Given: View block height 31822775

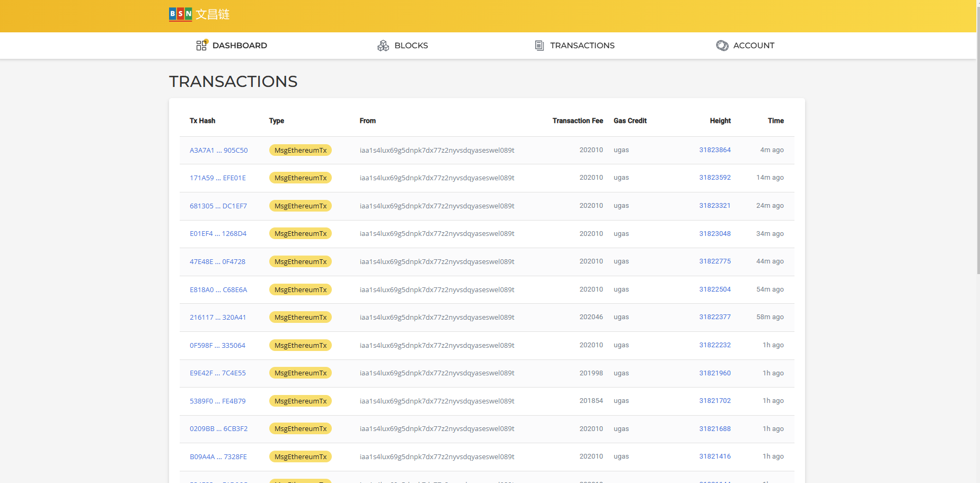Looking at the screenshot, I should (x=714, y=261).
